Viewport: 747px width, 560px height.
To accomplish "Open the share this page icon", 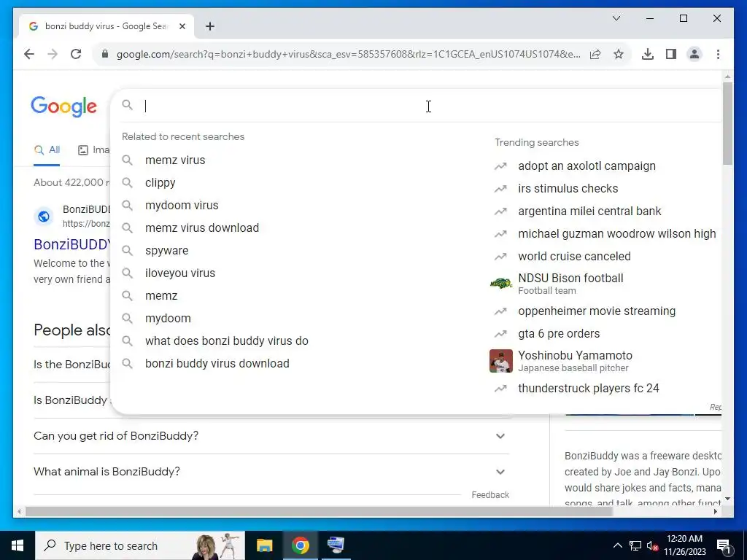I will pyautogui.click(x=595, y=54).
